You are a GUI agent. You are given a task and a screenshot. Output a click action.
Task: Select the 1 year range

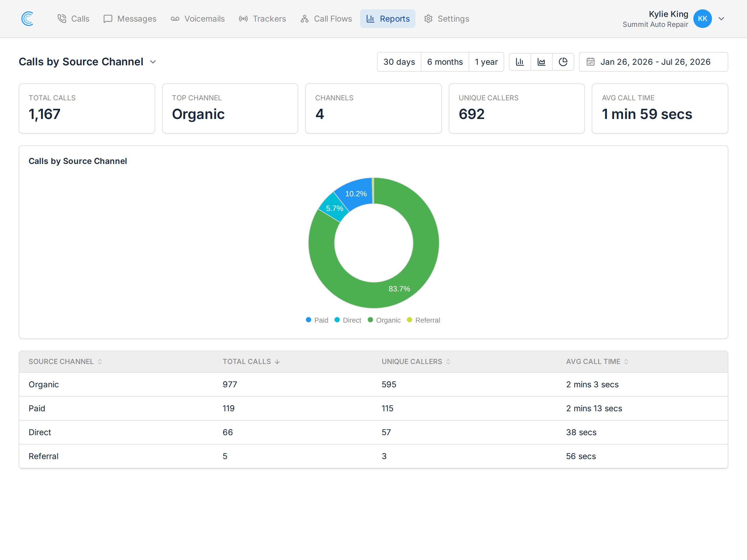[486, 62]
